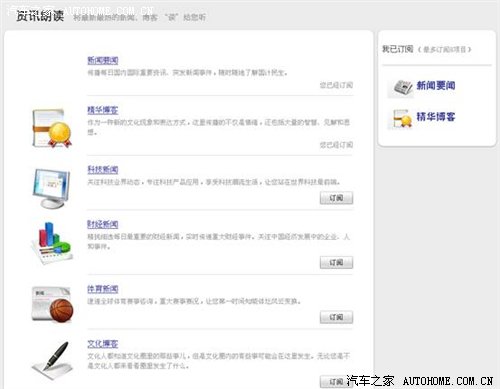Subscribe to 财经新闻 with 订阅 button
Screen dimensions: 500x389
pos(336,263)
